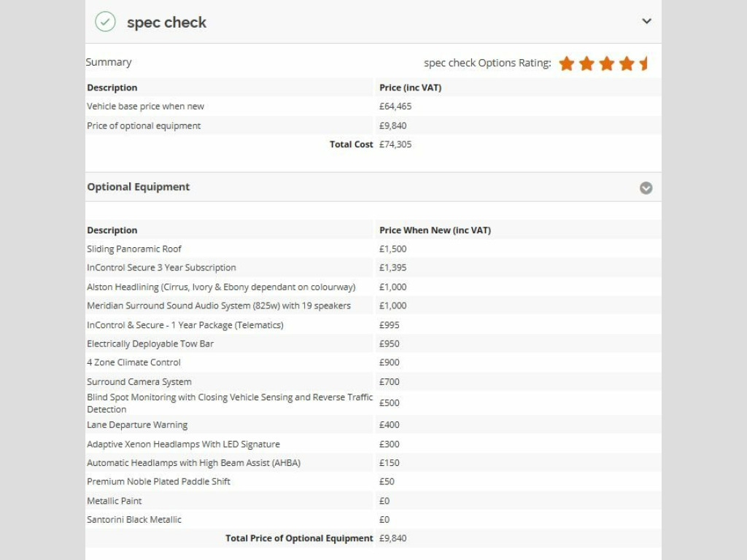747x560 pixels.
Task: Click the fourth orange rating star
Action: pos(626,63)
